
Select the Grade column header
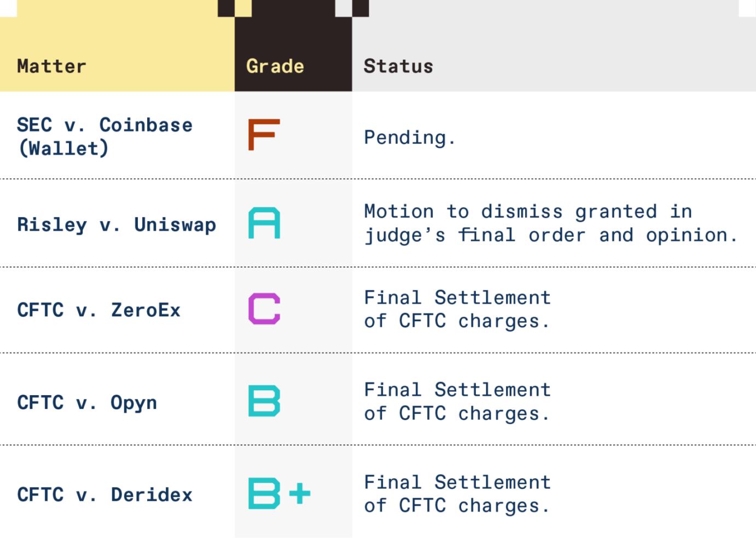pos(275,66)
